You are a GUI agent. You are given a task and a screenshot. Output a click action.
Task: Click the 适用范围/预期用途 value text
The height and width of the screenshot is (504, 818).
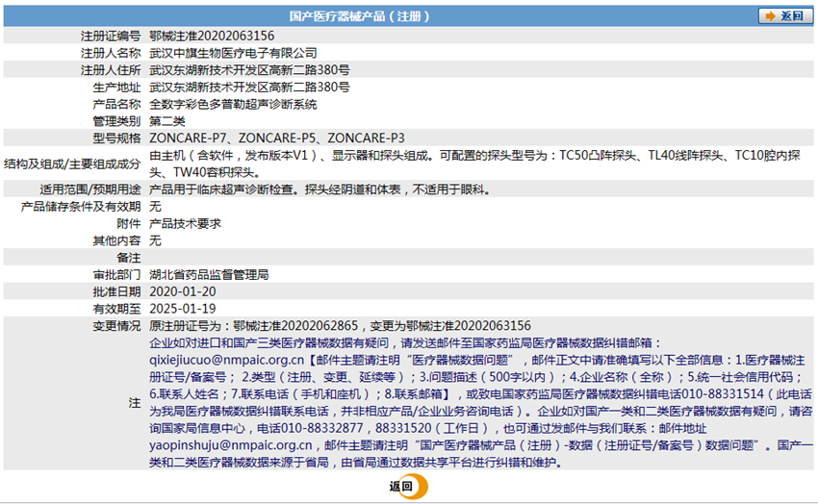click(x=320, y=189)
